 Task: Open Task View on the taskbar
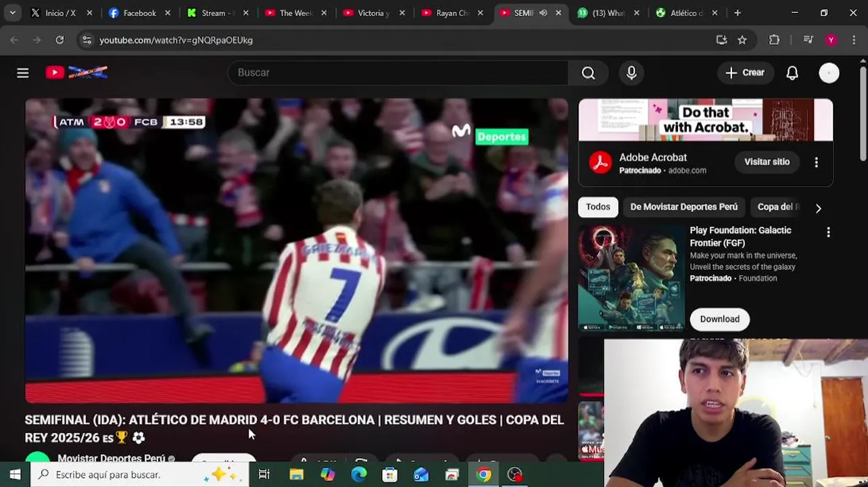pyautogui.click(x=264, y=475)
